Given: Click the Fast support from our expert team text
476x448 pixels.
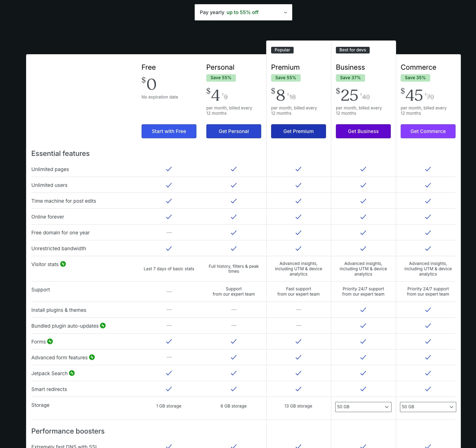Looking at the screenshot, I should click(299, 291).
